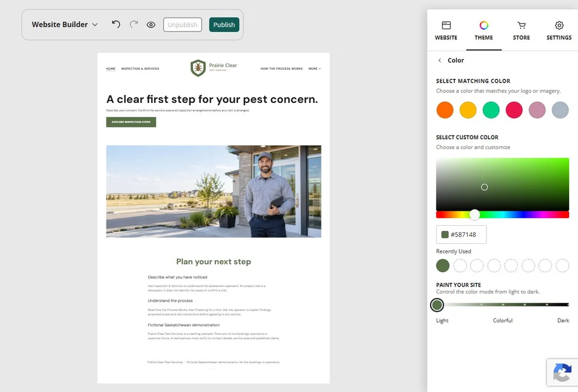578x392 pixels.
Task: Open the Store tab
Action: click(521, 31)
